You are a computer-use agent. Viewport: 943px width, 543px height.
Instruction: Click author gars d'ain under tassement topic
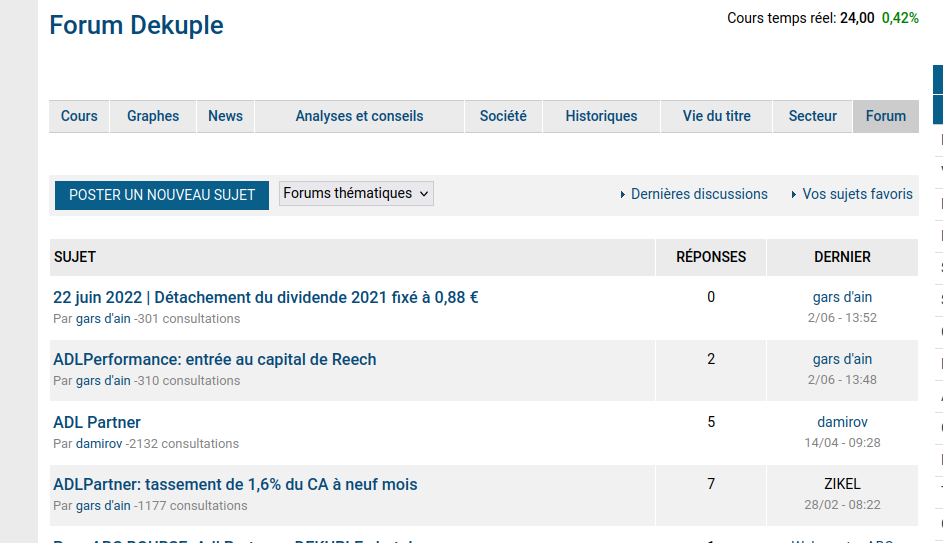pyautogui.click(x=103, y=506)
